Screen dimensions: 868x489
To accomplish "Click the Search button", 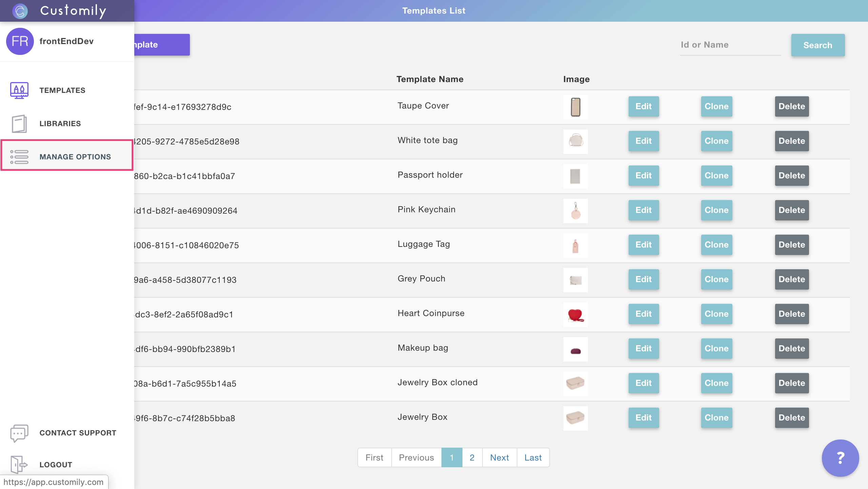I will [x=817, y=45].
